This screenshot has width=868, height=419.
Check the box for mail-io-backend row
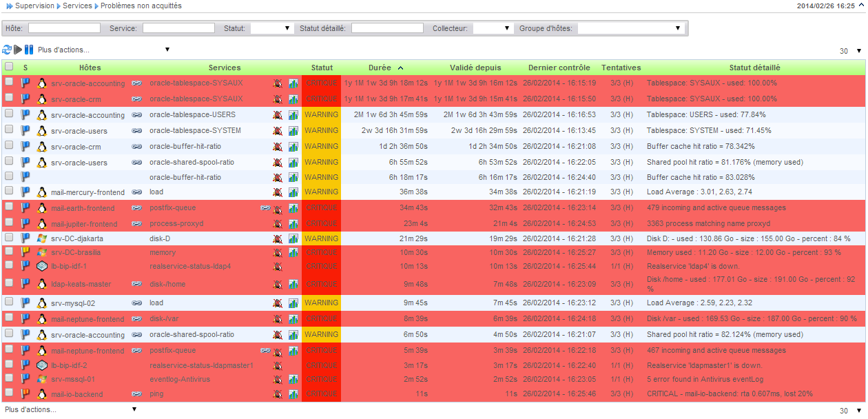point(9,392)
